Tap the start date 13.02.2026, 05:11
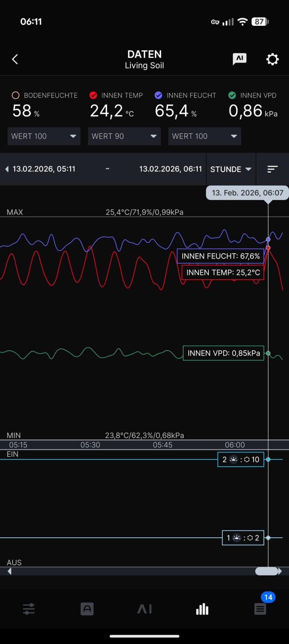289x644 pixels. [x=44, y=169]
